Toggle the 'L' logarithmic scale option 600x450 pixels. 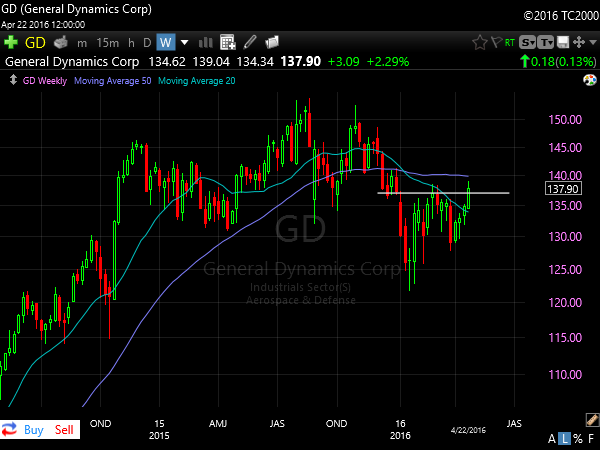tap(564, 439)
